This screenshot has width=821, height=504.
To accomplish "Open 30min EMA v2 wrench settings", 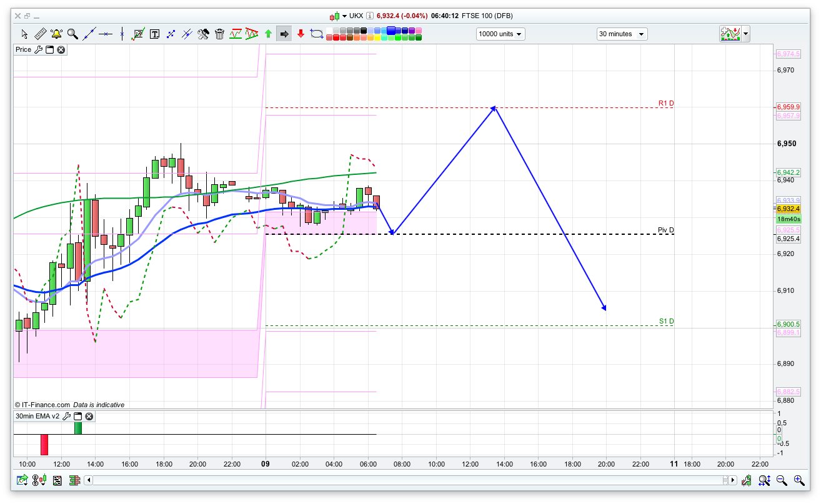I will (66, 416).
